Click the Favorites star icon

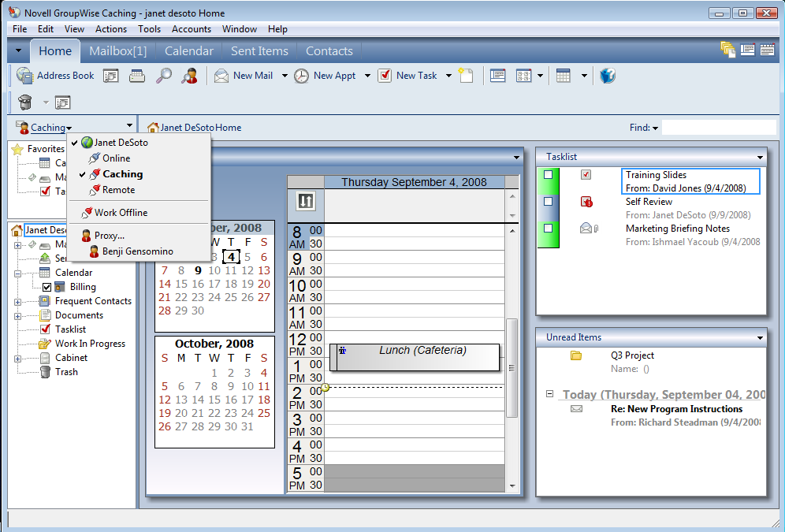(17, 149)
